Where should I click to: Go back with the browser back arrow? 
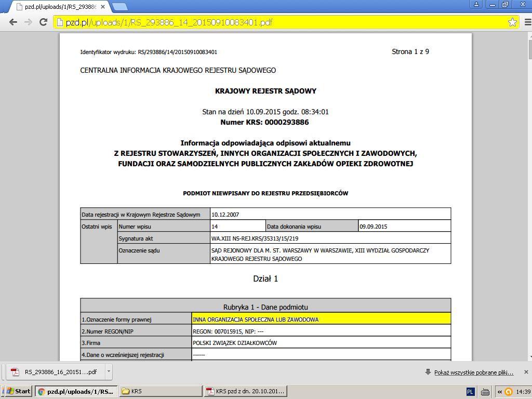click(x=13, y=22)
